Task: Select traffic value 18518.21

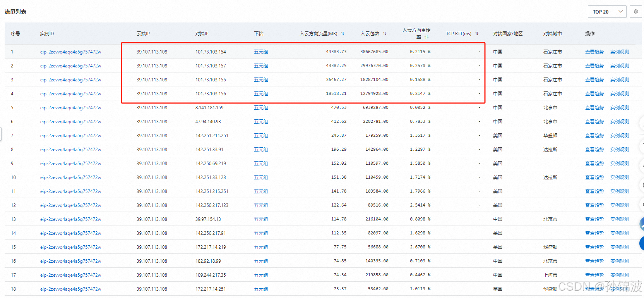Action: tap(336, 93)
